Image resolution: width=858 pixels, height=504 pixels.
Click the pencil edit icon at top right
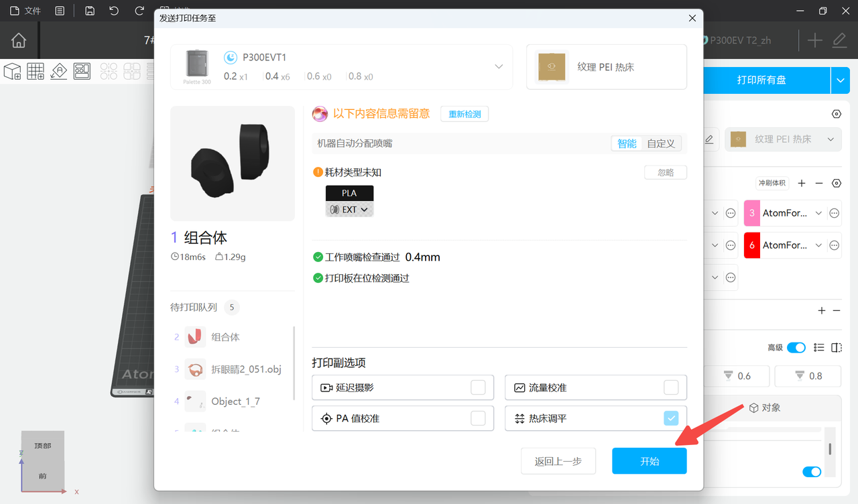click(x=840, y=40)
